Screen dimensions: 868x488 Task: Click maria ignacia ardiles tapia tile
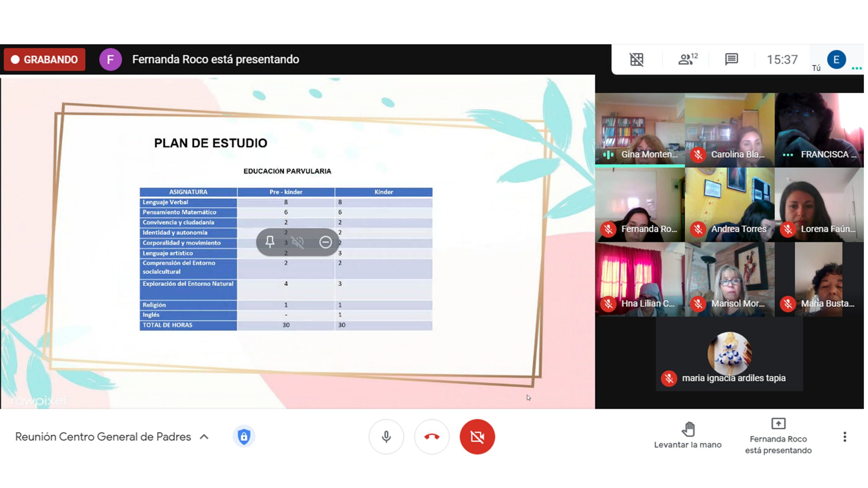click(729, 354)
